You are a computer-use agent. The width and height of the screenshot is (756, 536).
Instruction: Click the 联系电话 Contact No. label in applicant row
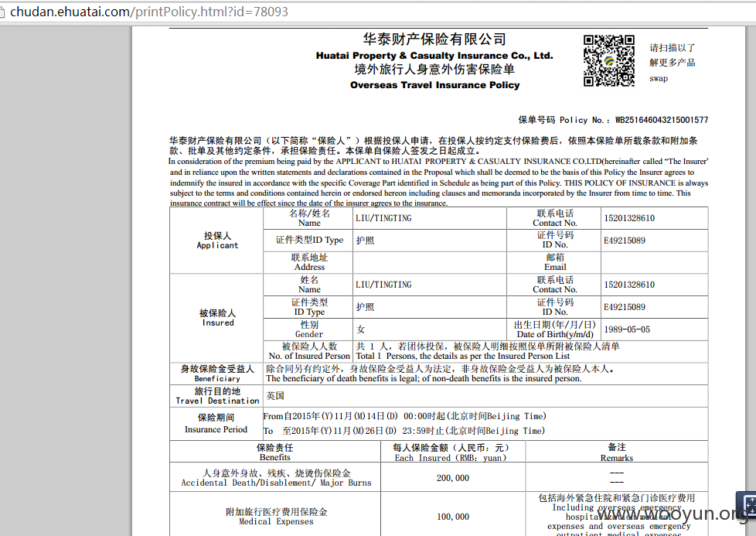click(x=555, y=218)
